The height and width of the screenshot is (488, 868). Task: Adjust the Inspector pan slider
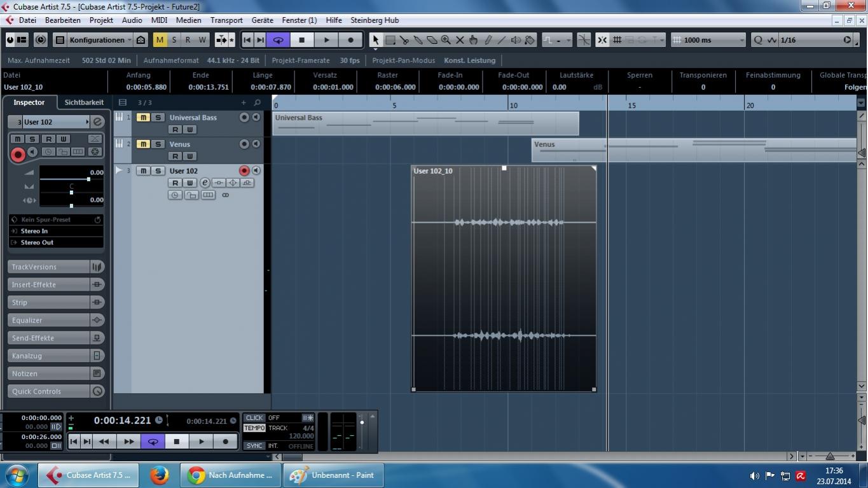coord(71,192)
